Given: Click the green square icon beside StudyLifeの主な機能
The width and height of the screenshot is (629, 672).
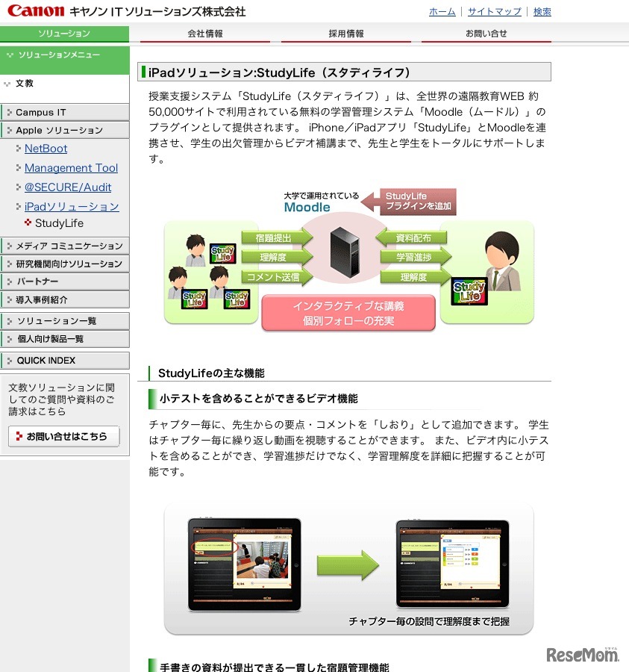Looking at the screenshot, I should tap(148, 373).
